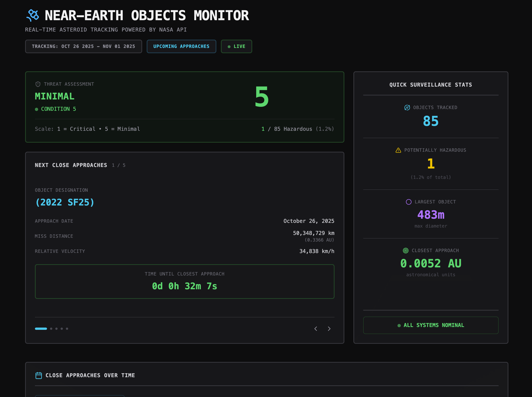Viewport: 532px width, 397px height.
Task: Click the Tracking Oct 26 – Nov 01 date badge
Action: [83, 46]
